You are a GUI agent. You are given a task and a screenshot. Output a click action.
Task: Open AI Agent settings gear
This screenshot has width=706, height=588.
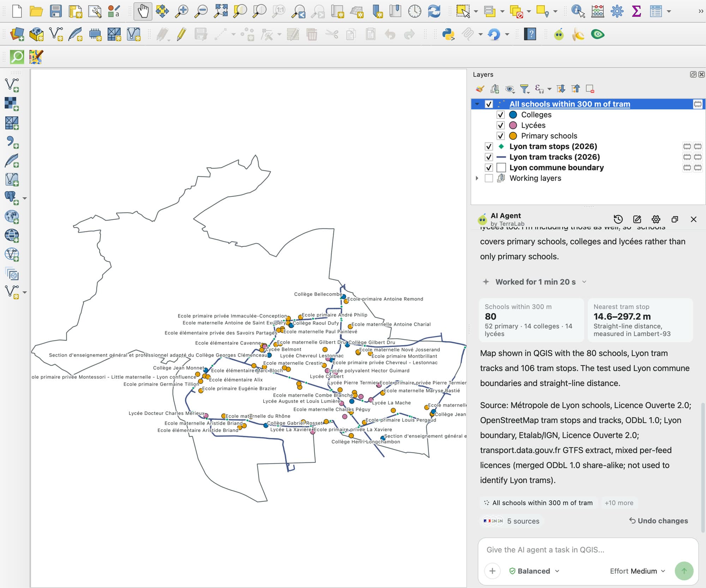(656, 219)
